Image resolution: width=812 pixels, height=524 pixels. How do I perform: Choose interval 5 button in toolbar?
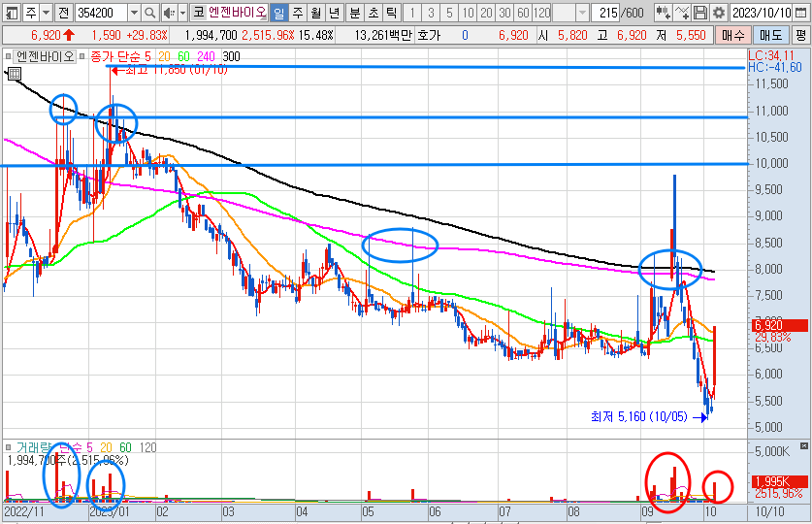point(449,13)
